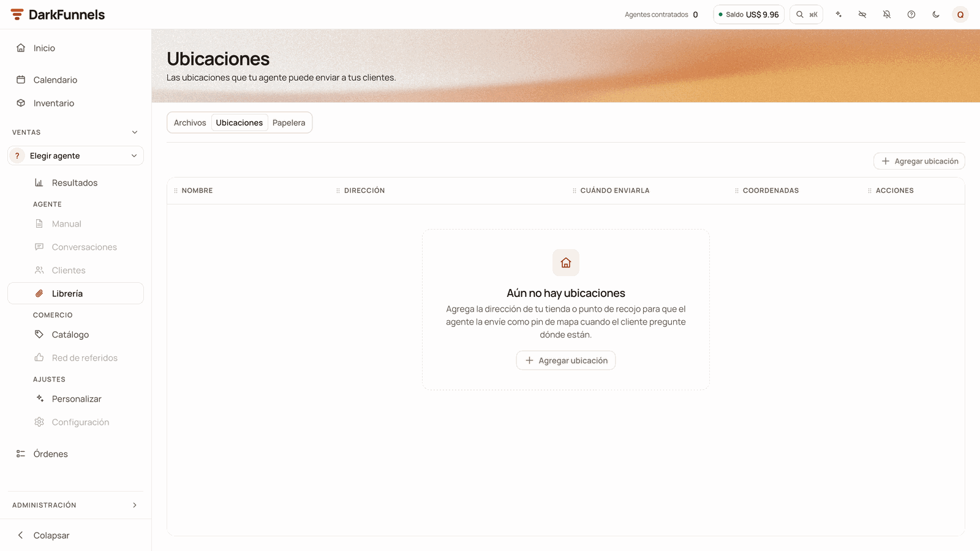Click the sparkles AI icon in header
This screenshot has height=551, width=980.
pos(839,15)
